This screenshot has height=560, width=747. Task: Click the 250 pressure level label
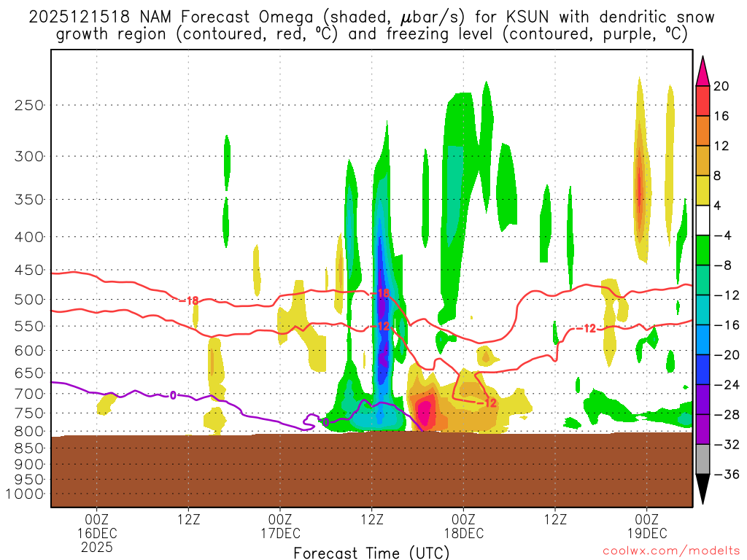[x=29, y=105]
